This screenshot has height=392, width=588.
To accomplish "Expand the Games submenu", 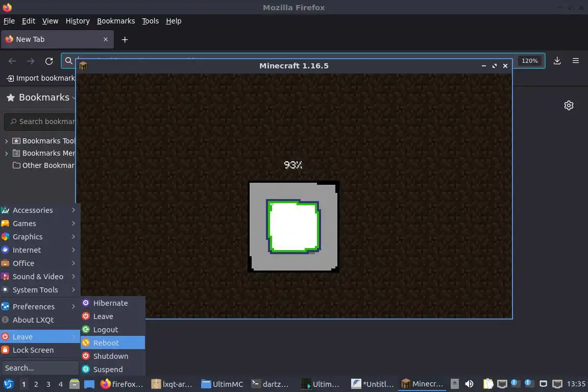I will tap(40, 223).
